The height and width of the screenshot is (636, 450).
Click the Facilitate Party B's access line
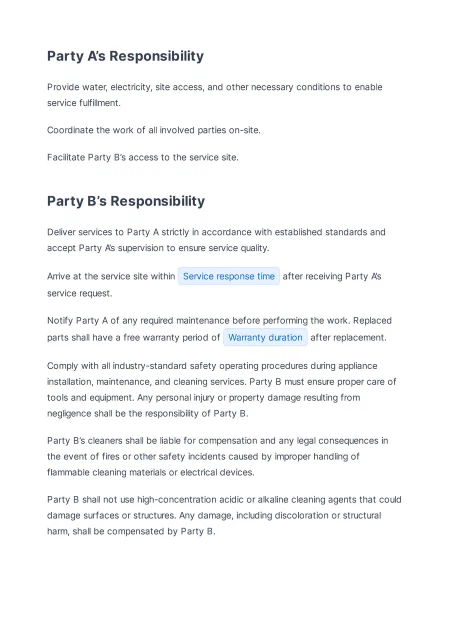(143, 157)
